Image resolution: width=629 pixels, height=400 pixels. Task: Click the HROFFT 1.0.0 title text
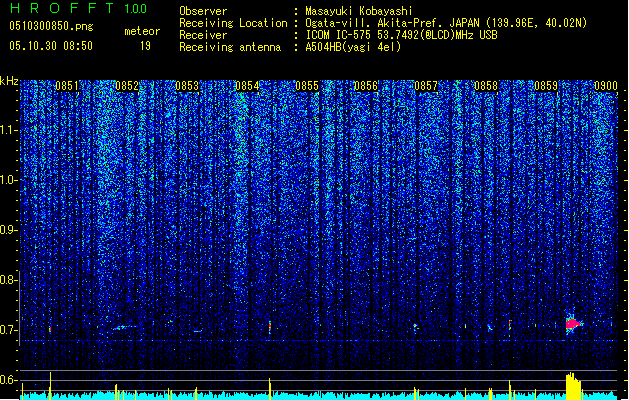coord(78,8)
